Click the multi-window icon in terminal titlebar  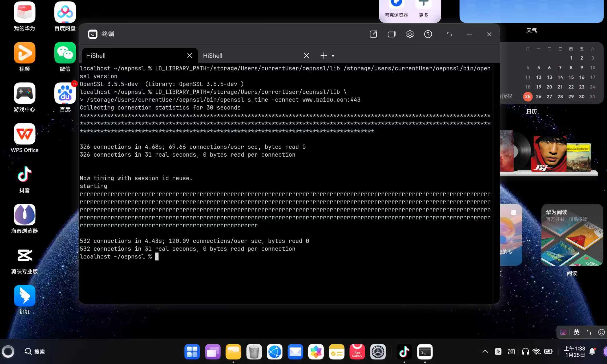391,34
